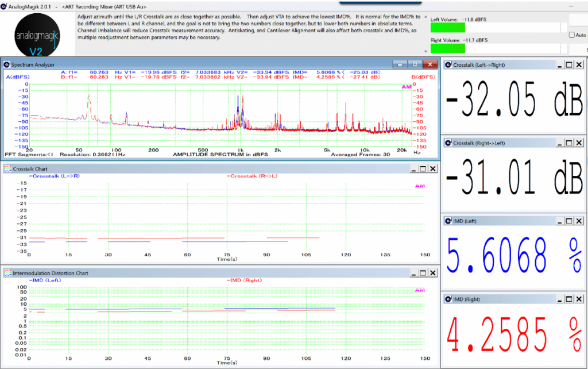Click the Left Volume green level bar

(448, 28)
